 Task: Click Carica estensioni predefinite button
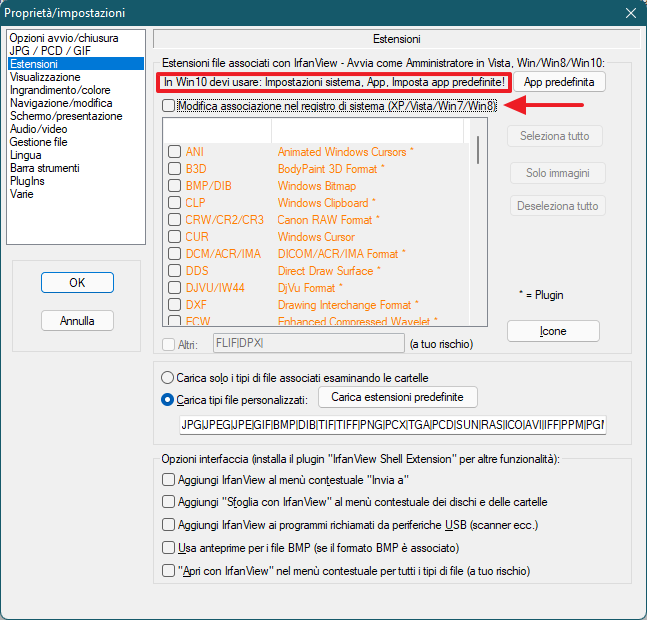[x=397, y=397]
